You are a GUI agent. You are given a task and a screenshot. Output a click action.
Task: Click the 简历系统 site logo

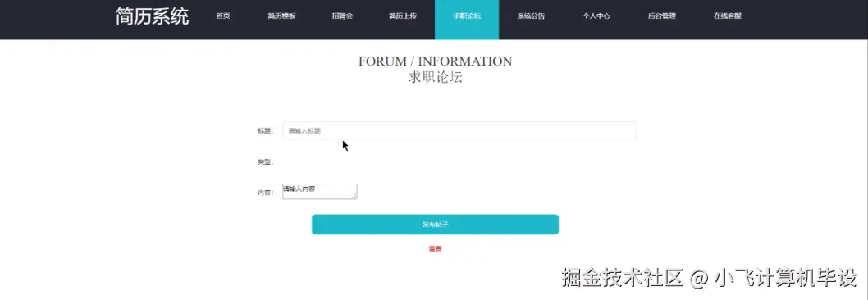coord(153,16)
